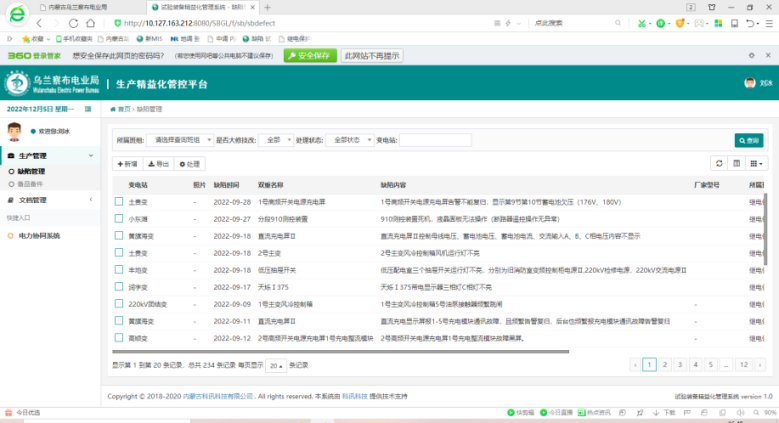Check the box for 土贵变 first row
This screenshot has height=423, width=779.
[x=119, y=202]
